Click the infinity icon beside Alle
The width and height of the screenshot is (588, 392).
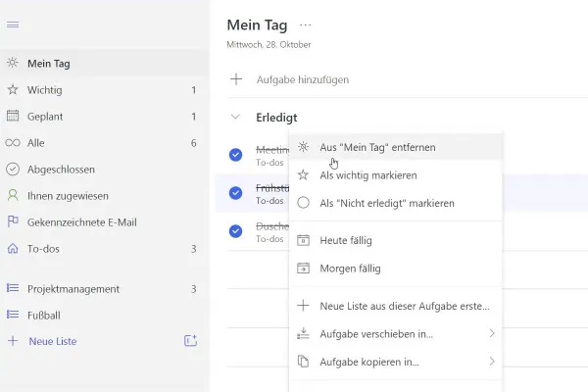point(13,143)
